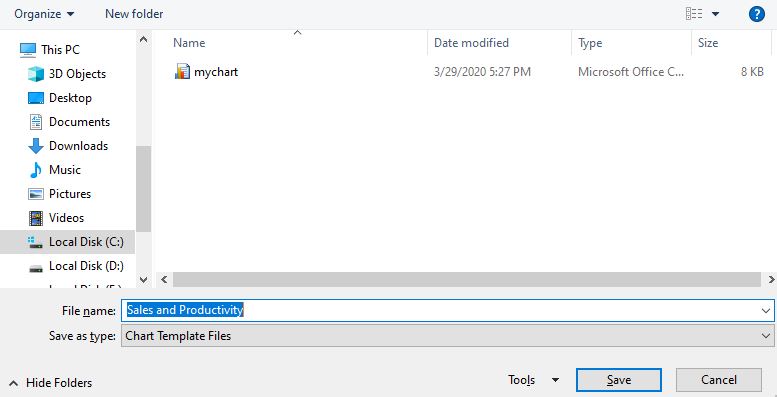Viewport: 777px width, 397px height.
Task: Click the This PC monitor icon
Action: (x=28, y=50)
